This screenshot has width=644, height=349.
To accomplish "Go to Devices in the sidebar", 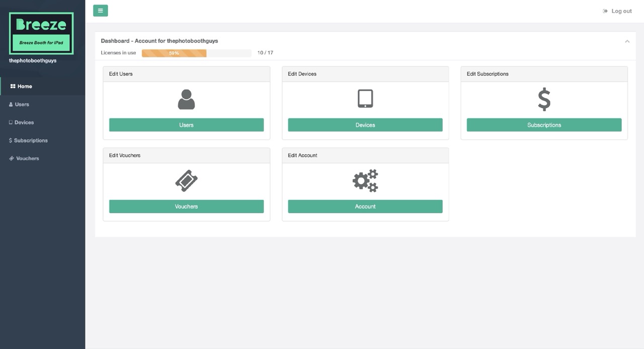I will [24, 122].
